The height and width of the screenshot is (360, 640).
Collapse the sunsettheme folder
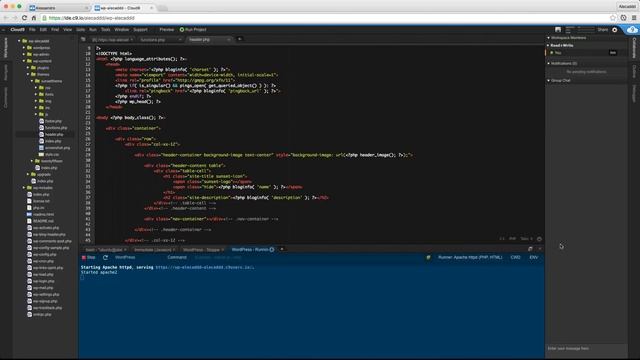pyautogui.click(x=32, y=81)
